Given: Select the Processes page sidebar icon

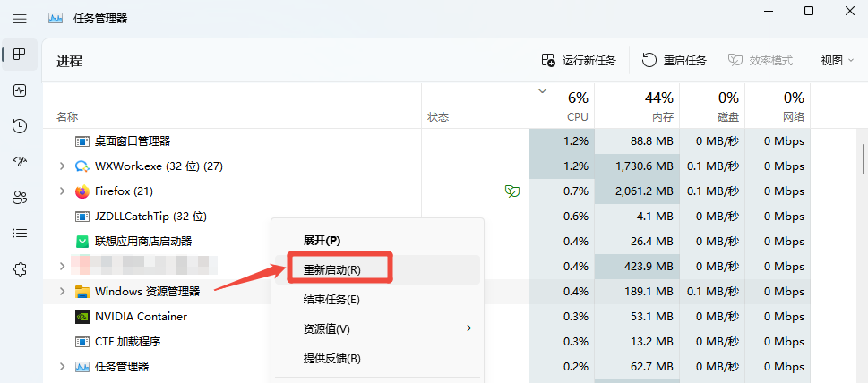Looking at the screenshot, I should click(20, 55).
